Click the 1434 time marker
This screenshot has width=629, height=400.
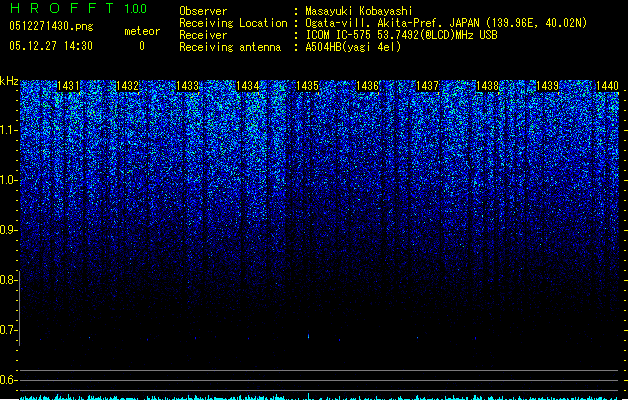(248, 86)
